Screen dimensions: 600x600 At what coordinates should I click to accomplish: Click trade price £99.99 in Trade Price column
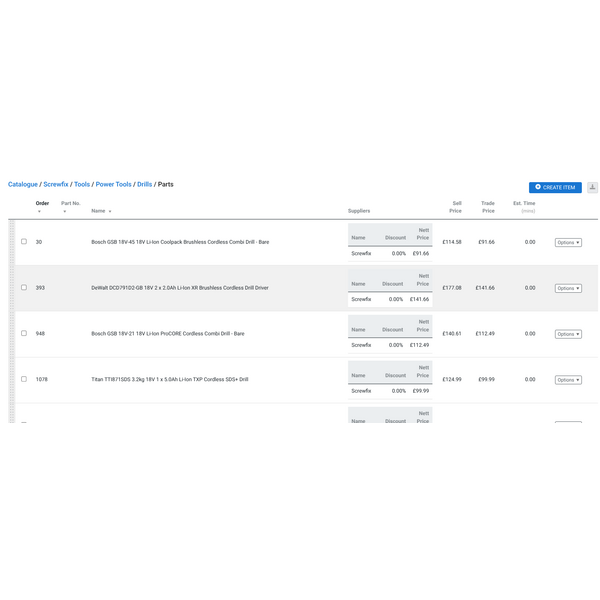[486, 379]
